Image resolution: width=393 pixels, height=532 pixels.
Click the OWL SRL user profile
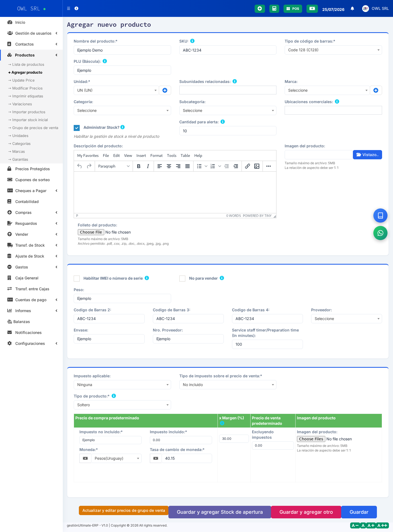click(x=376, y=8)
